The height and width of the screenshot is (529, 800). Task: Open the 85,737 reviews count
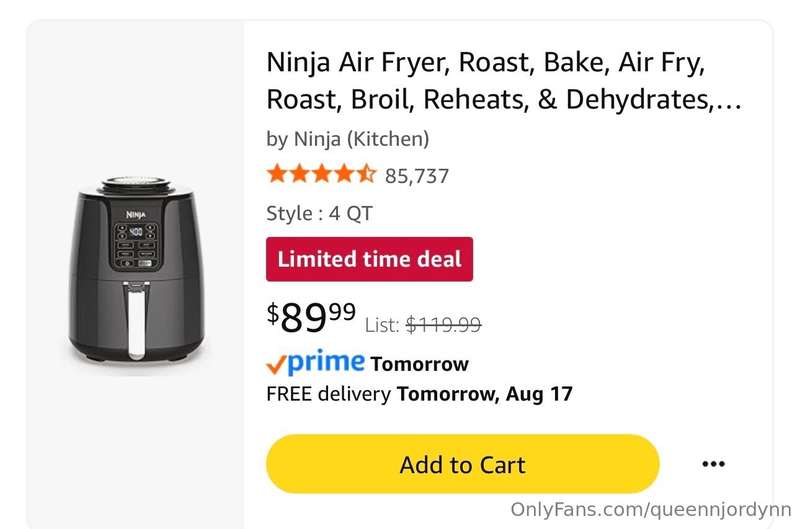point(417,176)
